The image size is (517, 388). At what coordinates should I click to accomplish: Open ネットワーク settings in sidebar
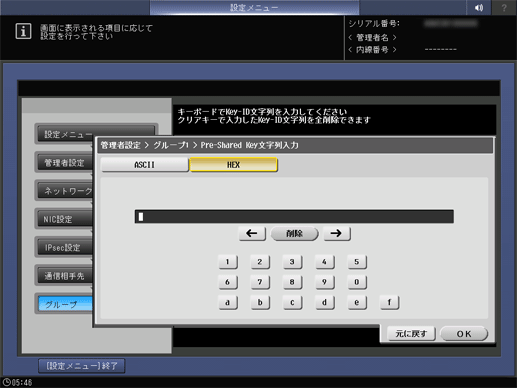coord(65,191)
